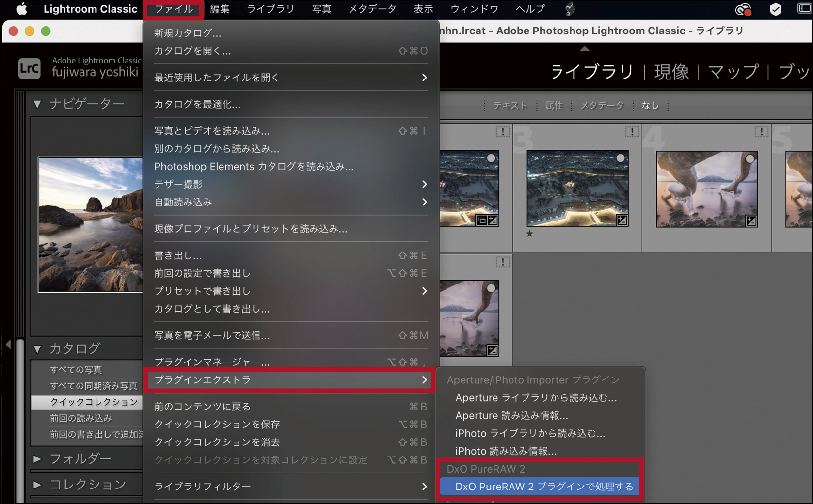Select the snowy claw-ice photo thumbnail 4
The height and width of the screenshot is (504, 813).
point(707,189)
